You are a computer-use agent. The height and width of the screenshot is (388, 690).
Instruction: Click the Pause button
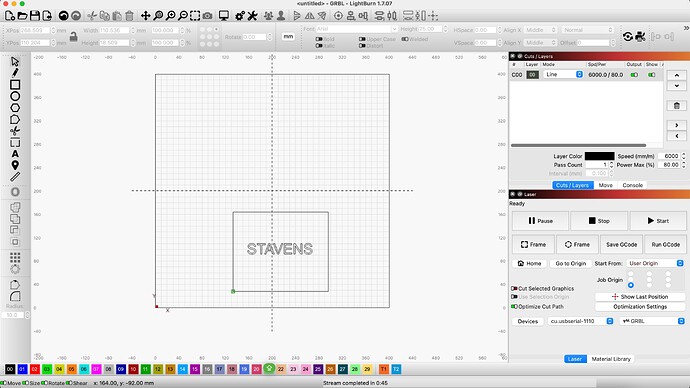click(x=540, y=221)
